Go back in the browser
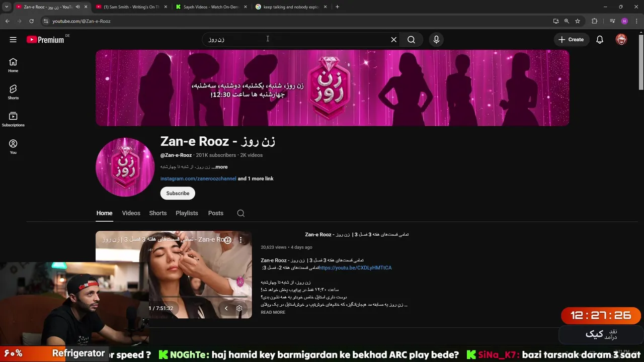The height and width of the screenshot is (362, 644). [7, 21]
